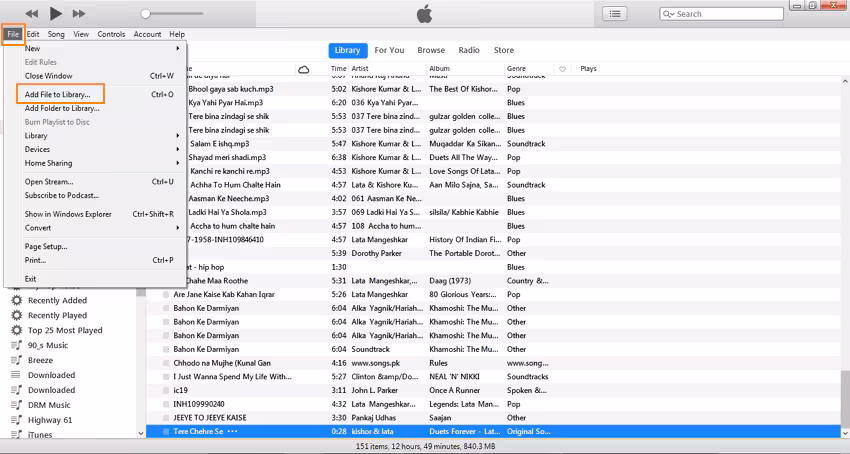Switch to the For You tab
The width and height of the screenshot is (850, 454).
click(389, 50)
